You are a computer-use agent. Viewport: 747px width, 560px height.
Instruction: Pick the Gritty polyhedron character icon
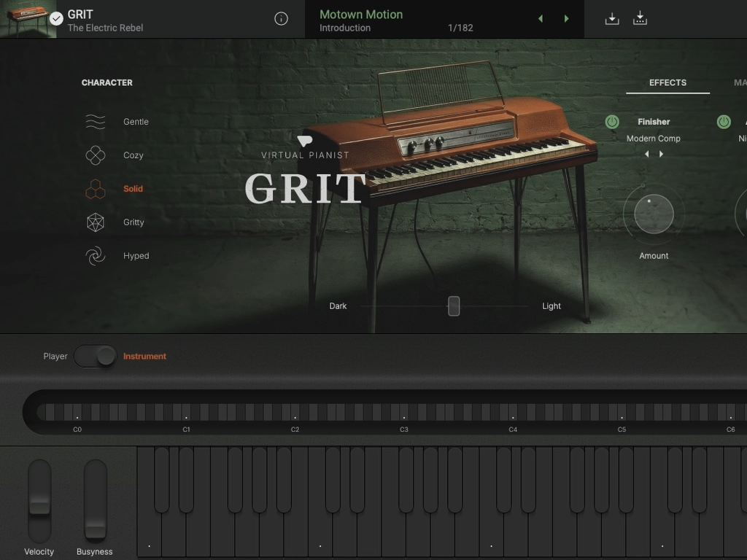pos(96,222)
